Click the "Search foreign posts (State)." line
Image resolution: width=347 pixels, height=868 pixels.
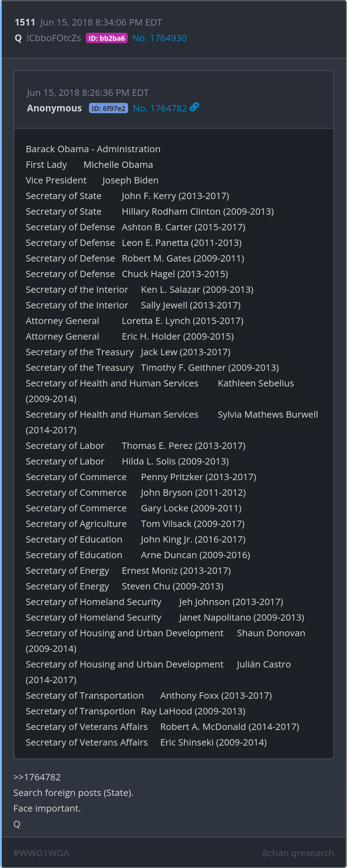(73, 793)
